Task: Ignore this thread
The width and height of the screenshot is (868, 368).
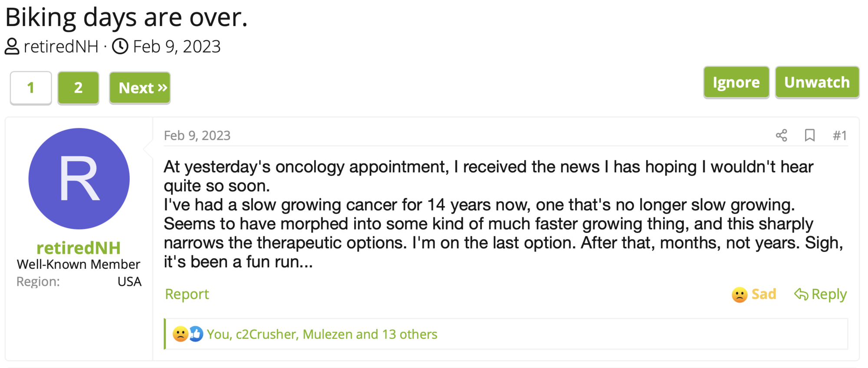Action: pyautogui.click(x=736, y=83)
